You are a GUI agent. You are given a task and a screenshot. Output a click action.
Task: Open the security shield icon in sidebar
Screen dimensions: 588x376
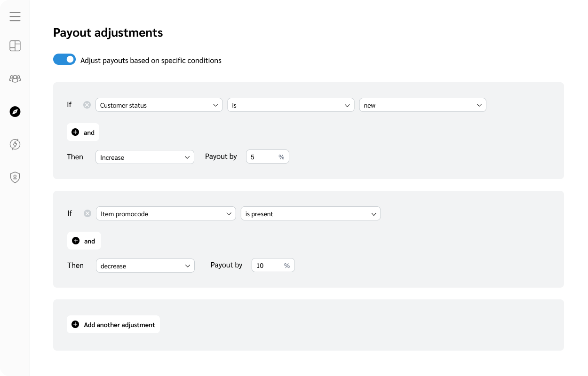(15, 177)
